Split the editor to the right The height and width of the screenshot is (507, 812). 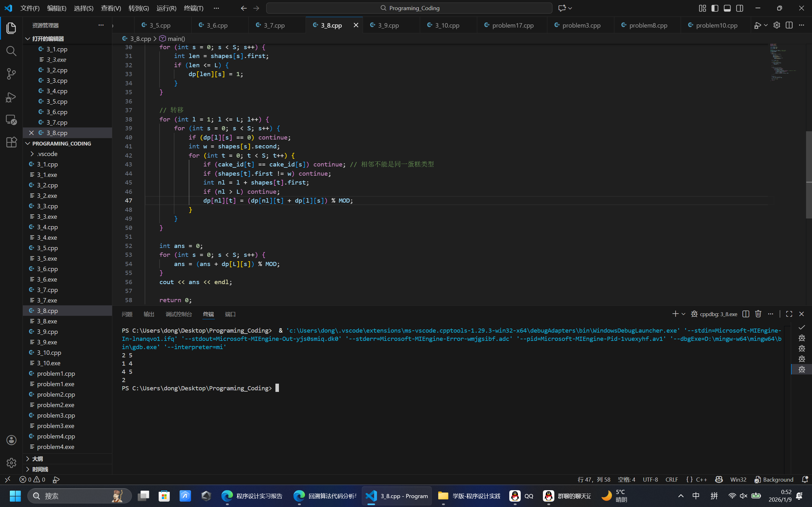coord(789,25)
